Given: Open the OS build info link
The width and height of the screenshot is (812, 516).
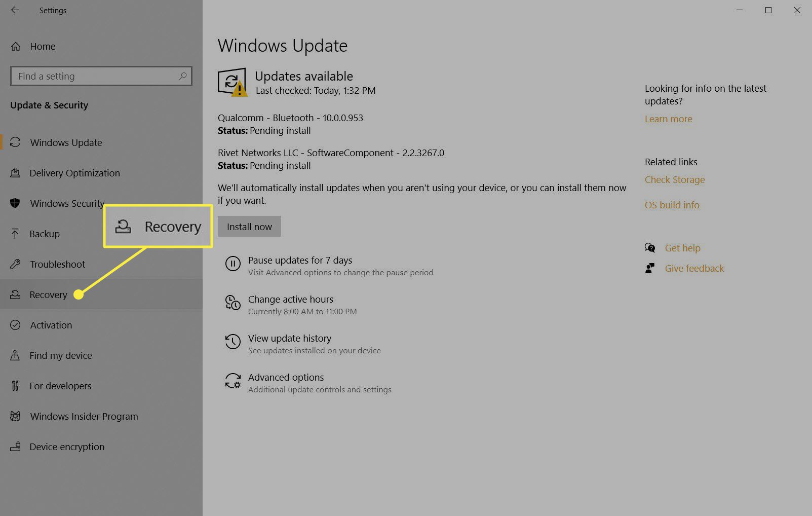Looking at the screenshot, I should [x=672, y=205].
